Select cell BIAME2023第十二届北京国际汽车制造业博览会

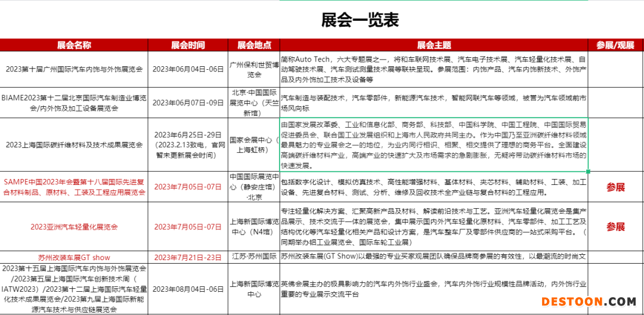click(74, 103)
